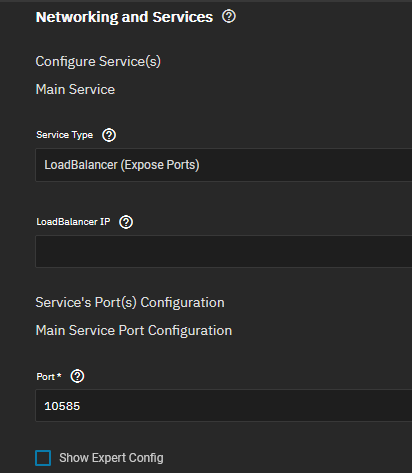Screen dimensions: 412x473
Task: Focus the LoadBalancer IP input field
Action: [x=224, y=251]
